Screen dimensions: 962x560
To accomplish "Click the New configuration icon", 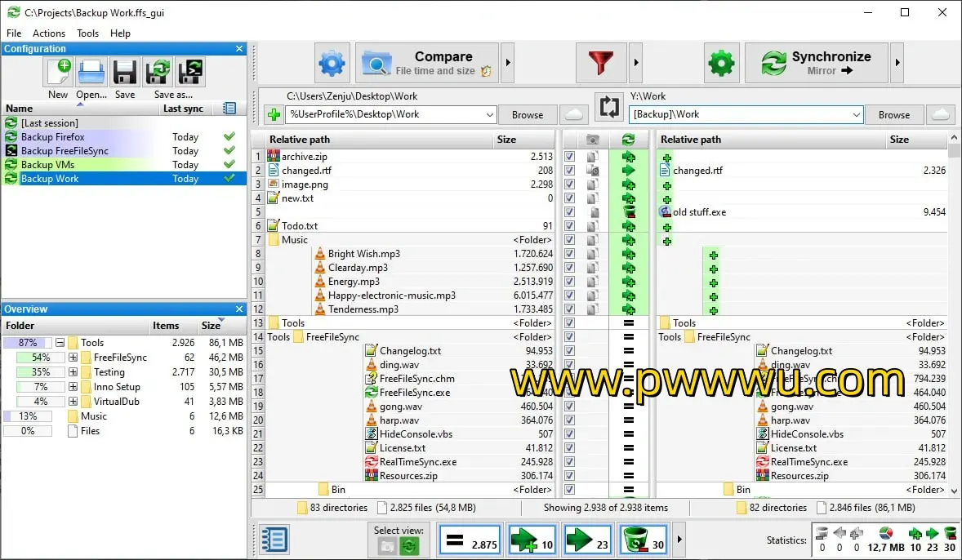I will click(x=59, y=73).
